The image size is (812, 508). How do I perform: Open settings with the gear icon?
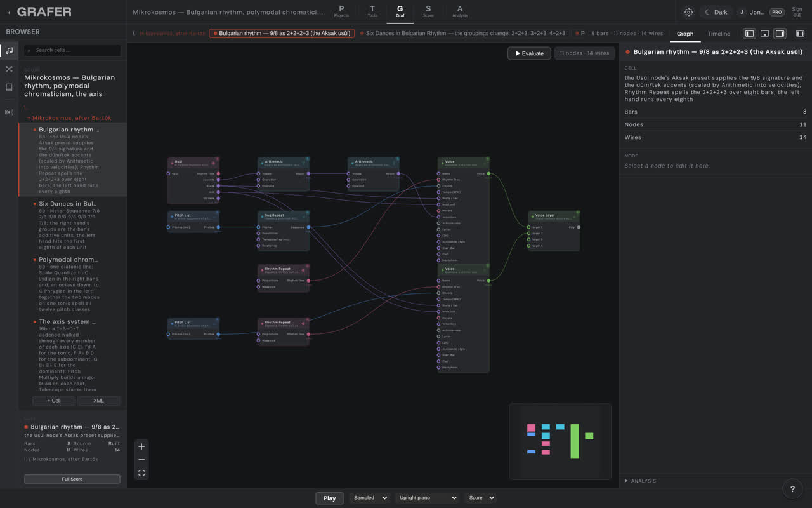(x=688, y=12)
